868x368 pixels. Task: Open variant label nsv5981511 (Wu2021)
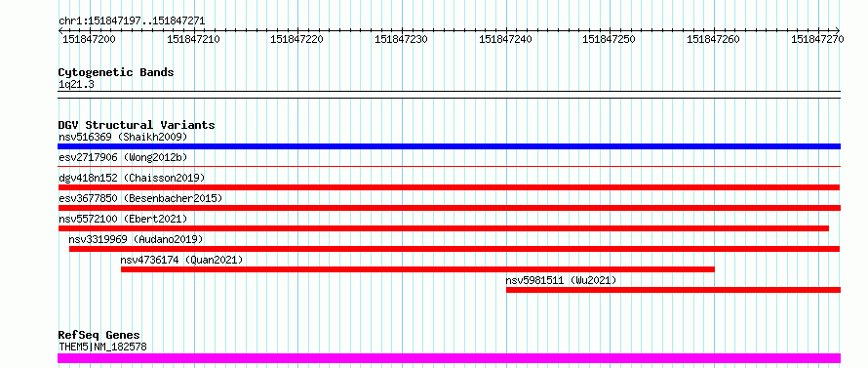561,280
